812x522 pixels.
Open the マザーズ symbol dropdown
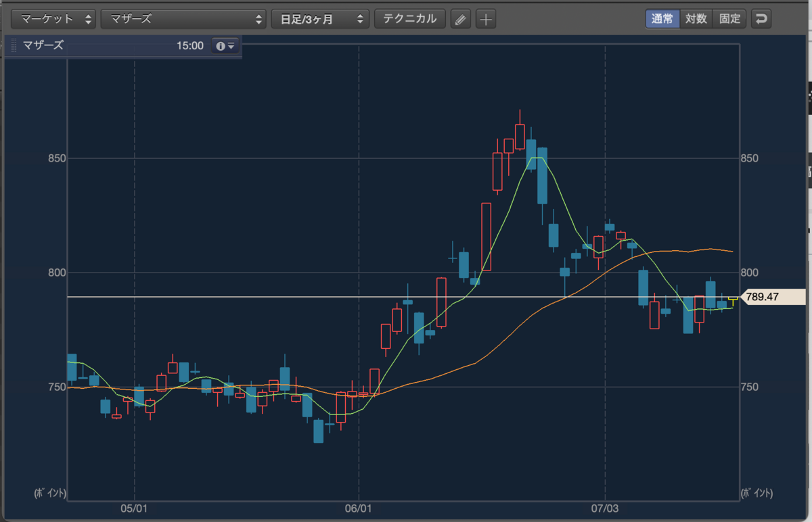click(x=183, y=19)
